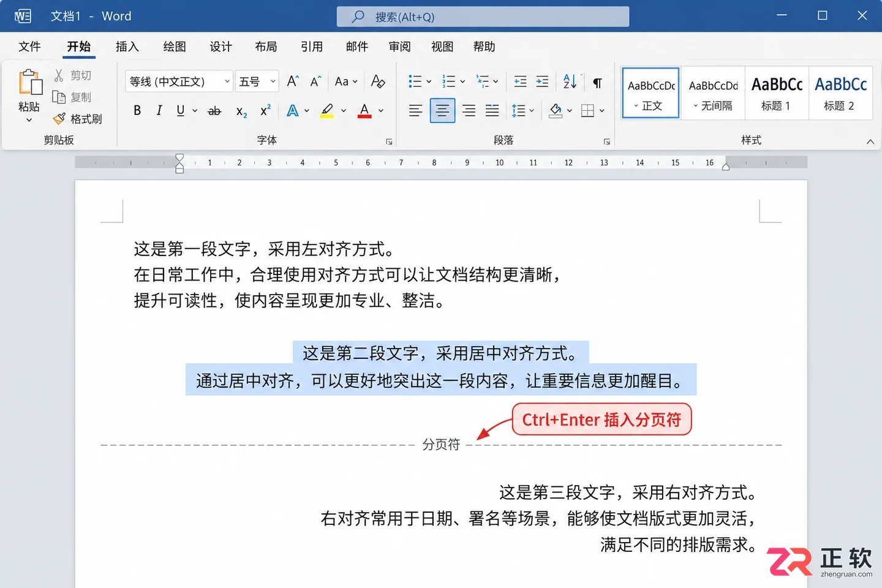Toggle bold formatting
This screenshot has height=588, width=882.
137,111
